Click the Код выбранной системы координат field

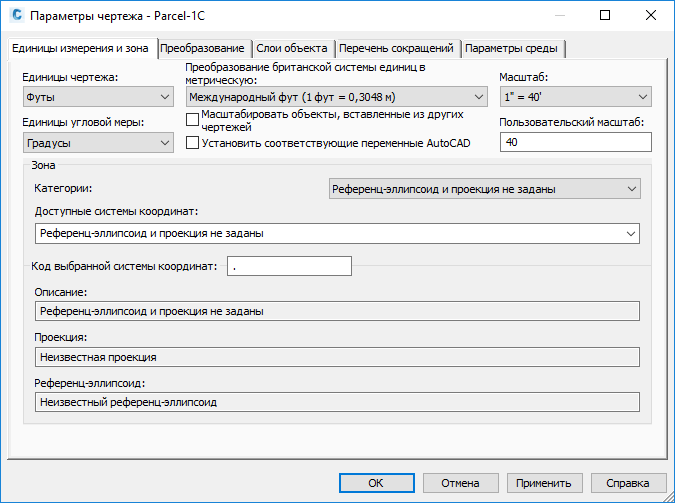[289, 266]
